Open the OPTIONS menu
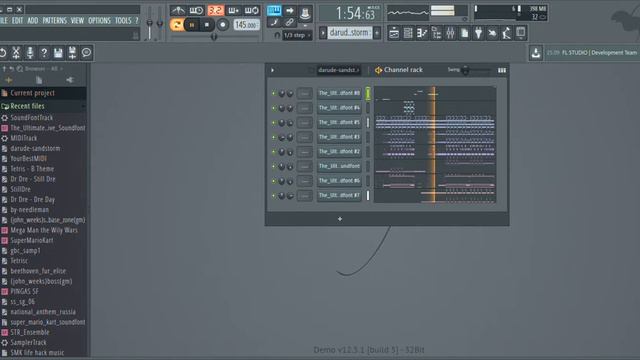 pos(99,20)
